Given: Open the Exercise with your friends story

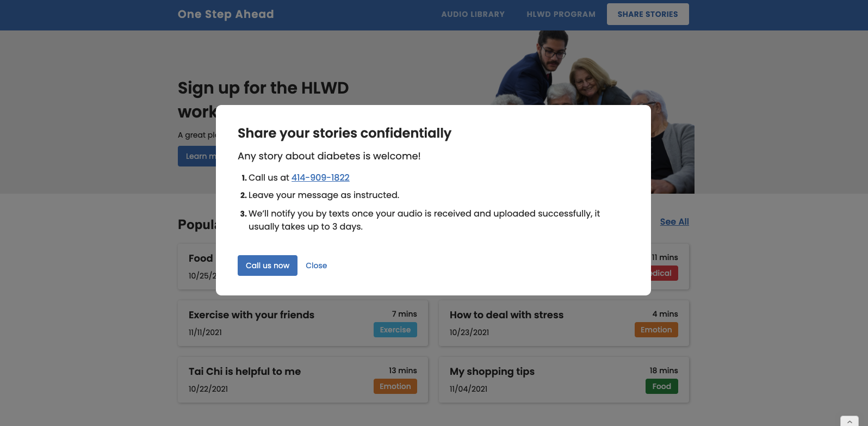Looking at the screenshot, I should click(x=251, y=315).
